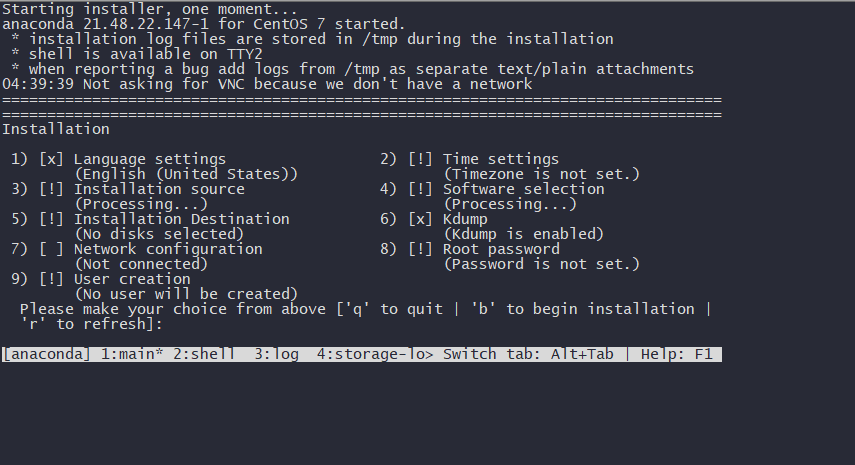The width and height of the screenshot is (855, 465).
Task: Open the 4:storage-lo tab
Action: (375, 354)
